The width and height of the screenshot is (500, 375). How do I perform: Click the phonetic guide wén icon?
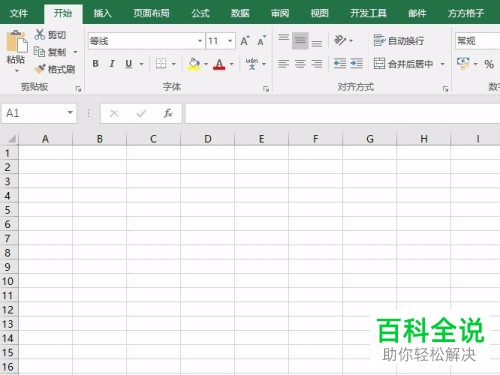click(252, 63)
